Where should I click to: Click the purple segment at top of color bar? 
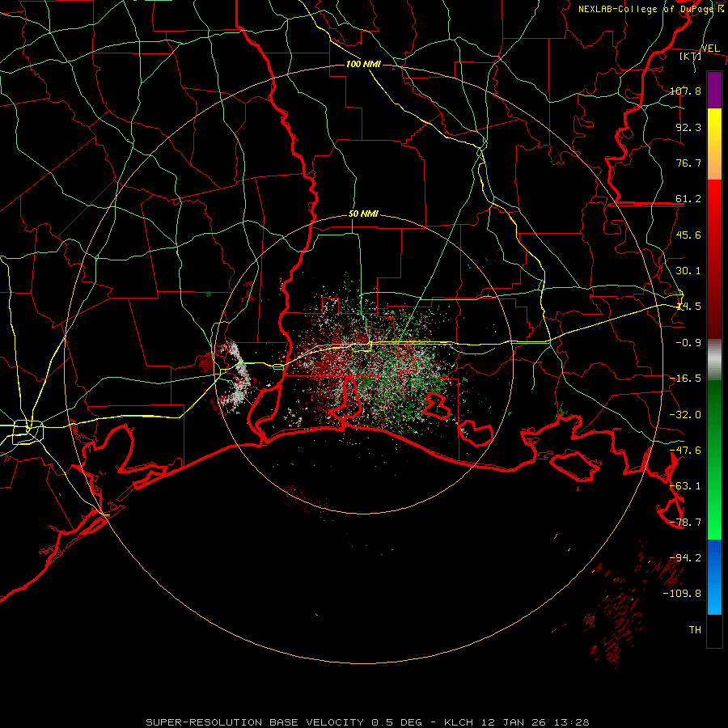click(x=714, y=91)
